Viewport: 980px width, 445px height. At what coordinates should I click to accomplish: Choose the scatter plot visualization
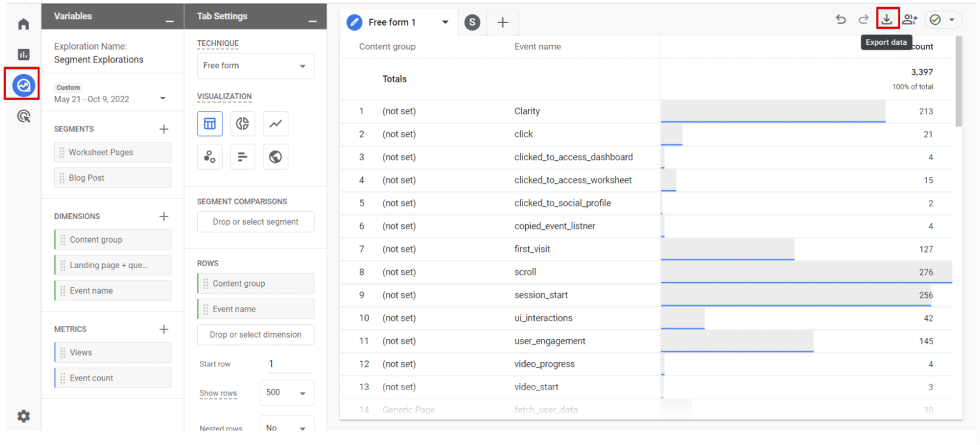pyautogui.click(x=210, y=156)
